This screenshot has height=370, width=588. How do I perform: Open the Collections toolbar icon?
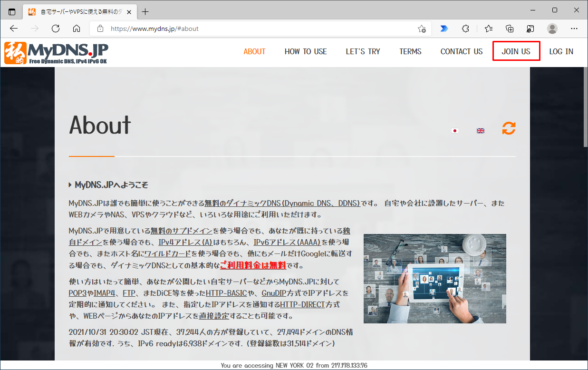pos(510,29)
